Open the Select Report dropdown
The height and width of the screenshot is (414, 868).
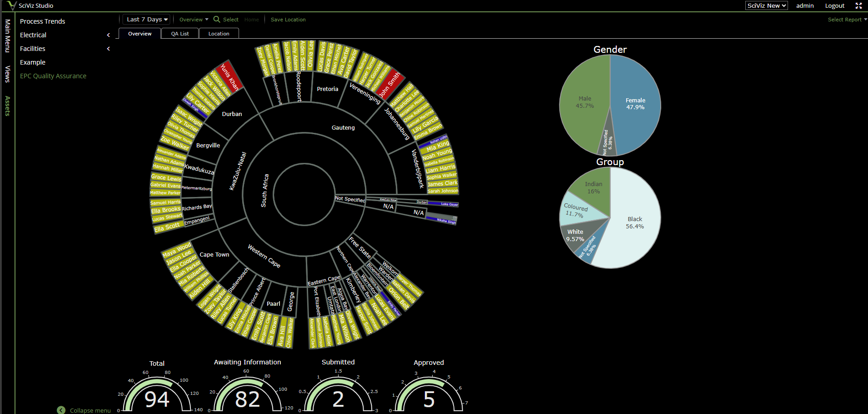pyautogui.click(x=847, y=20)
